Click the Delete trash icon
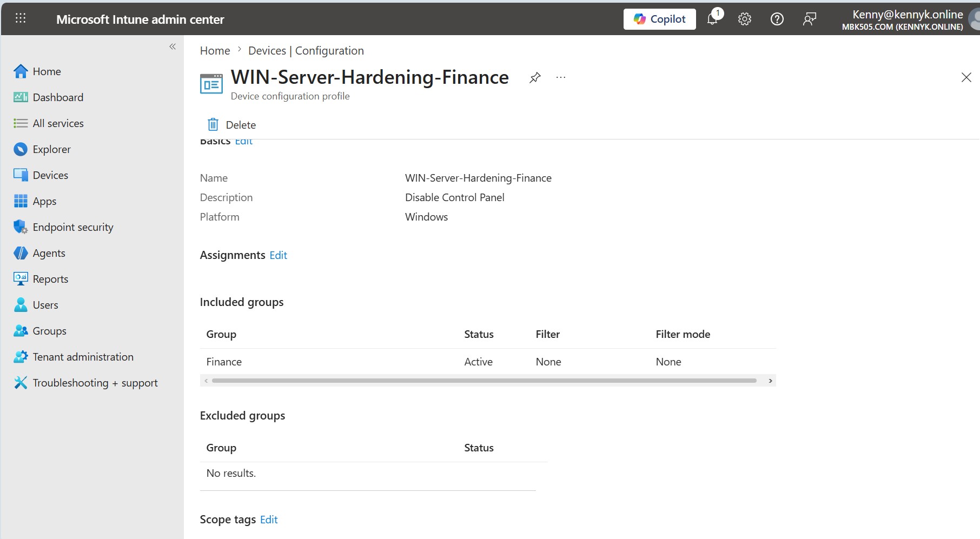 [x=213, y=125]
